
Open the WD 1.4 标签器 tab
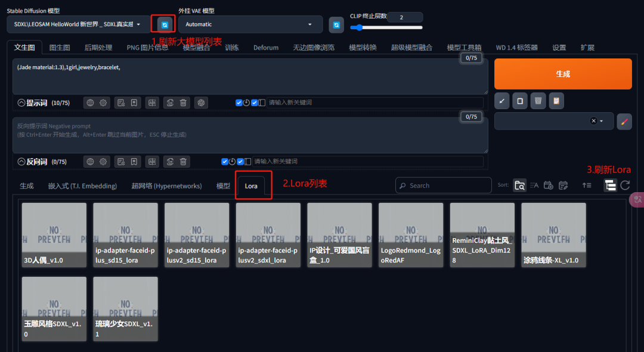516,47
